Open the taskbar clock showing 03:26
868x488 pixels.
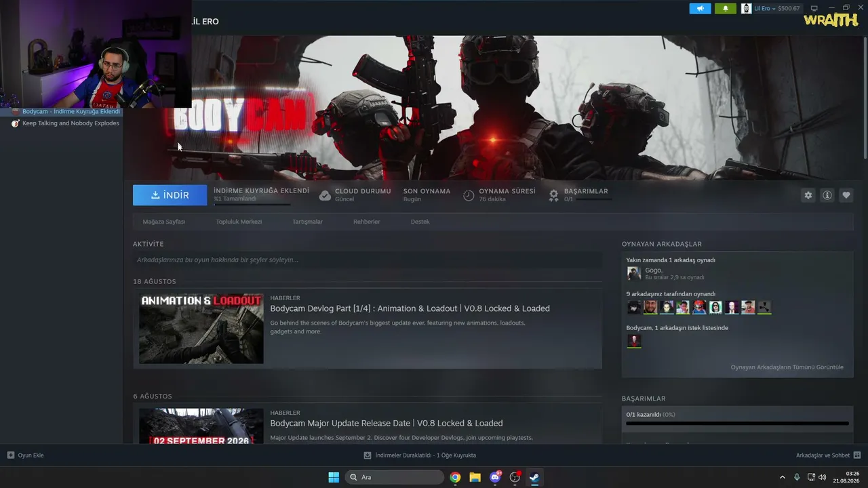click(x=847, y=477)
